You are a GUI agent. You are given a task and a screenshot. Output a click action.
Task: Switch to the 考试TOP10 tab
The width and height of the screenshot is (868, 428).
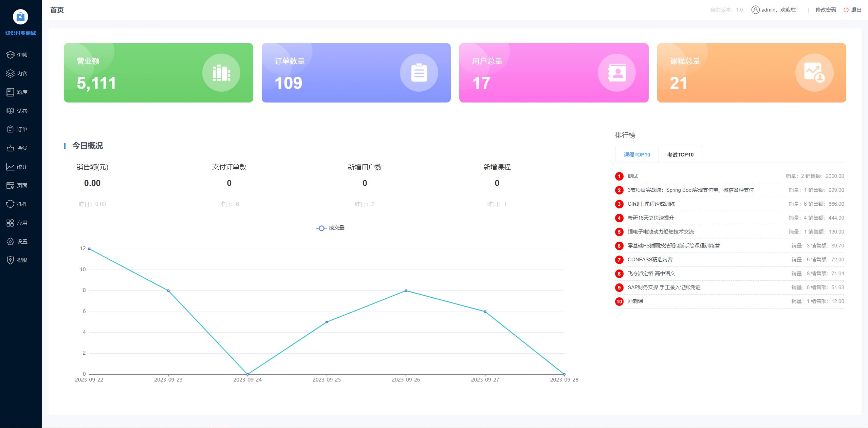coord(680,155)
